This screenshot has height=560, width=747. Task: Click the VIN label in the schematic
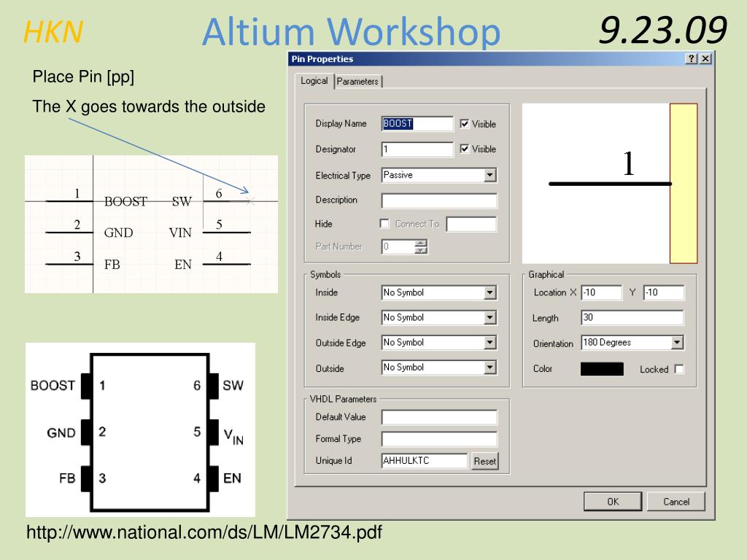tap(180, 233)
